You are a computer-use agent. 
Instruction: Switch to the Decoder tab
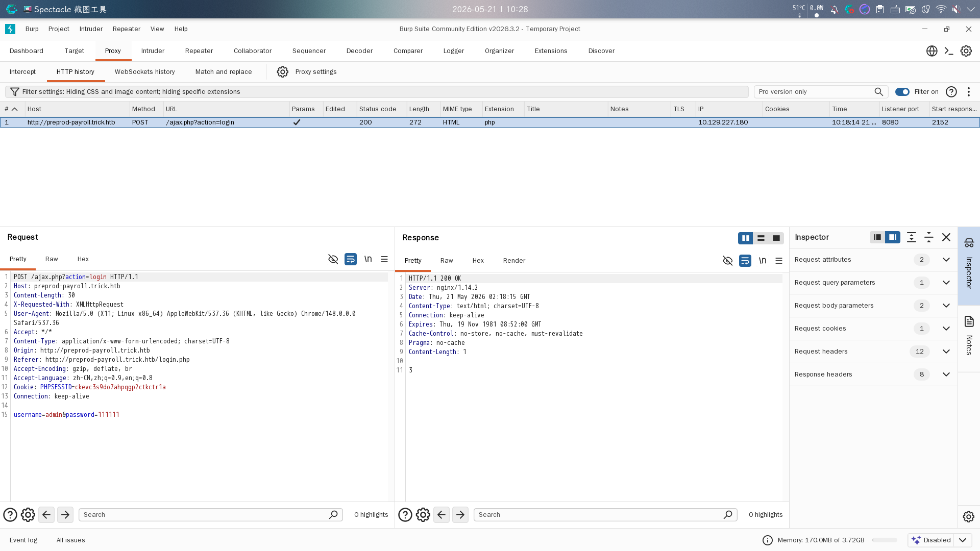click(359, 51)
